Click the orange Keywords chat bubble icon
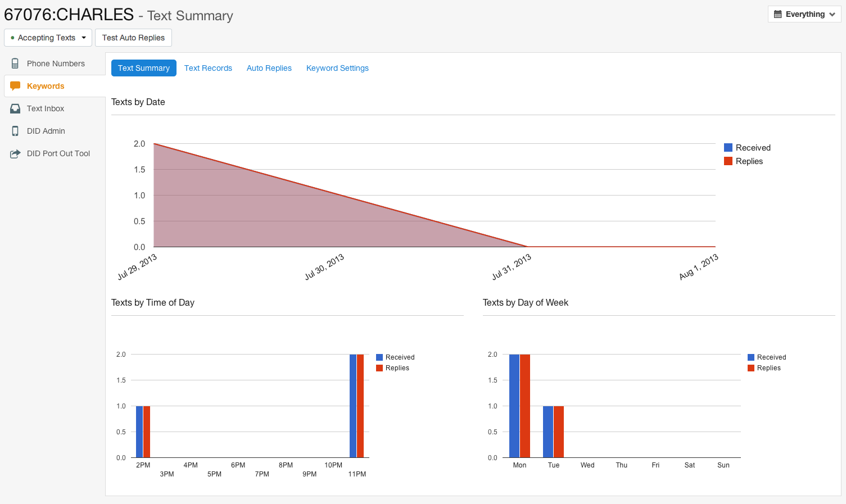846x504 pixels. pyautogui.click(x=15, y=86)
